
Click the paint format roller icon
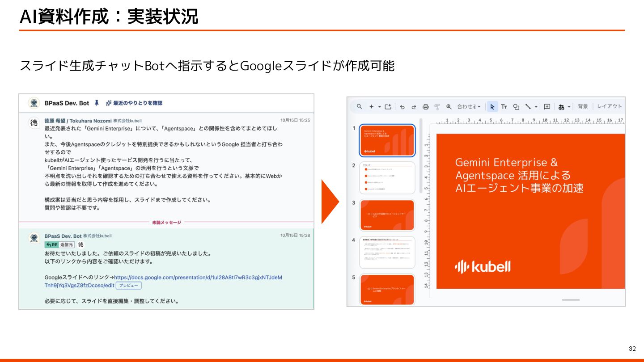(437, 107)
